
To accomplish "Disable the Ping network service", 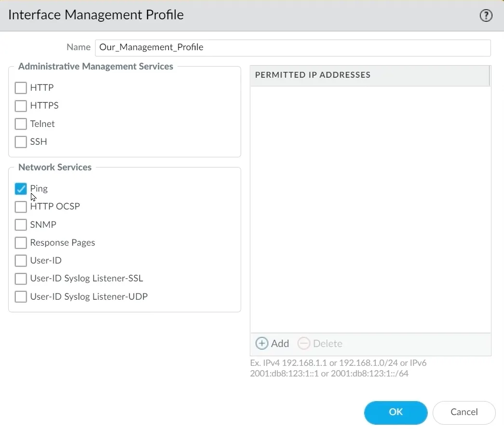I will 21,189.
